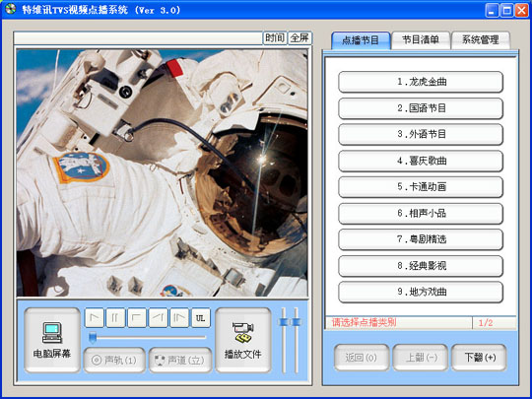Go to next page with 下翻(+)
532x399 pixels.
pyautogui.click(x=479, y=358)
